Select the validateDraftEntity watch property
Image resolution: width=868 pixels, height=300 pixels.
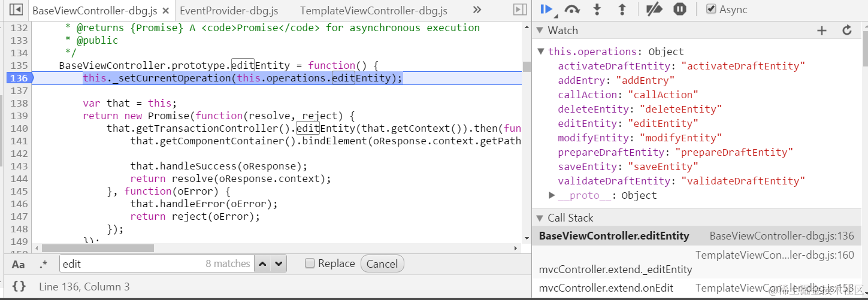(x=681, y=181)
